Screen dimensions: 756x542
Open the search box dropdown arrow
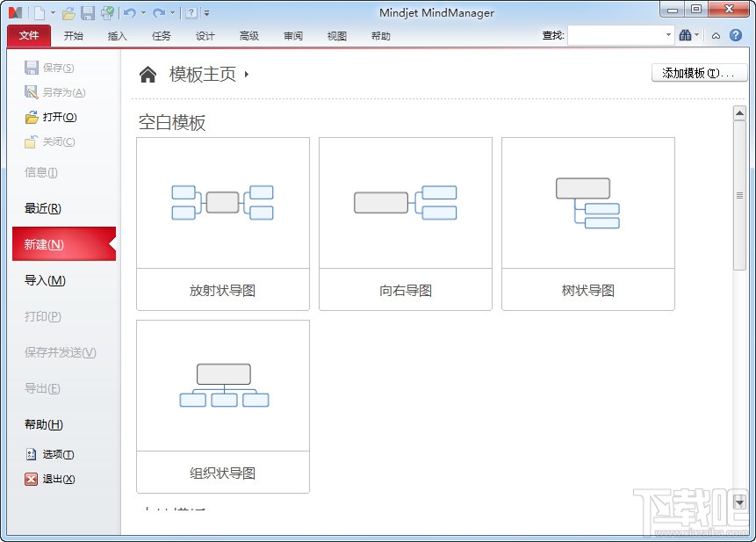pos(669,35)
